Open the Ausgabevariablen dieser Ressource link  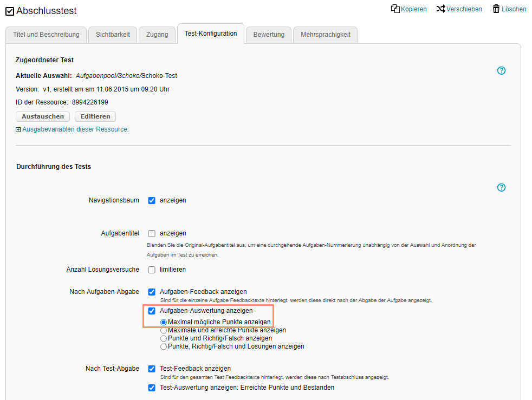tap(75, 129)
